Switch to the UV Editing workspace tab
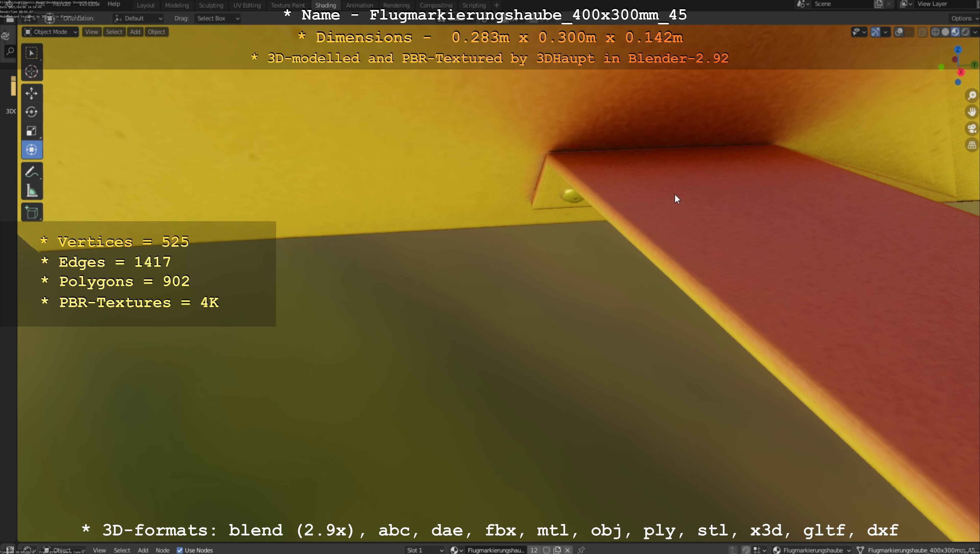Screen dimensions: 980x554 [247, 5]
